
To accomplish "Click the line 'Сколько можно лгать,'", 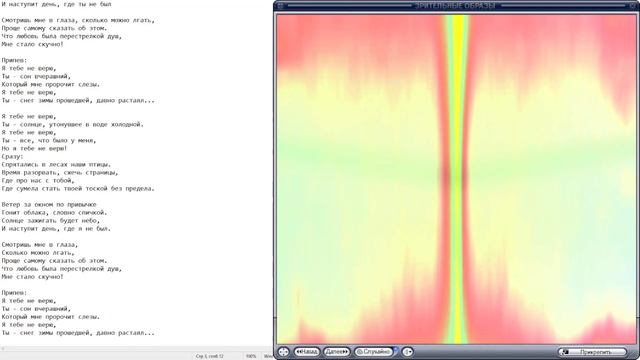I will (38, 253).
